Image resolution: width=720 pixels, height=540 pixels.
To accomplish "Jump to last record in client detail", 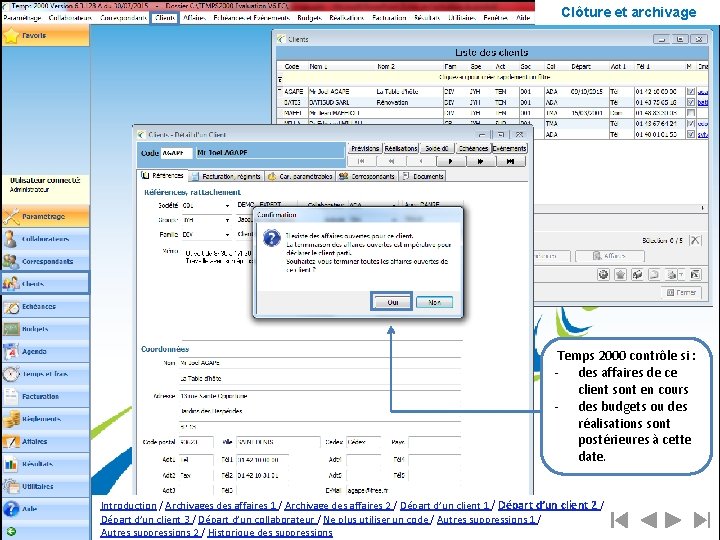I will tap(510, 161).
